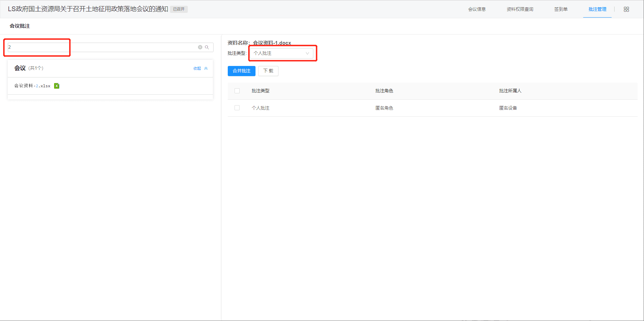Click the magnifier search icon
The height and width of the screenshot is (321, 644).
[207, 47]
